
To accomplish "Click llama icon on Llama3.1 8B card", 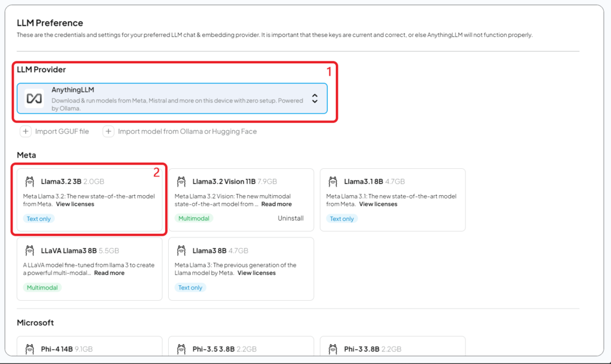I will tap(333, 181).
